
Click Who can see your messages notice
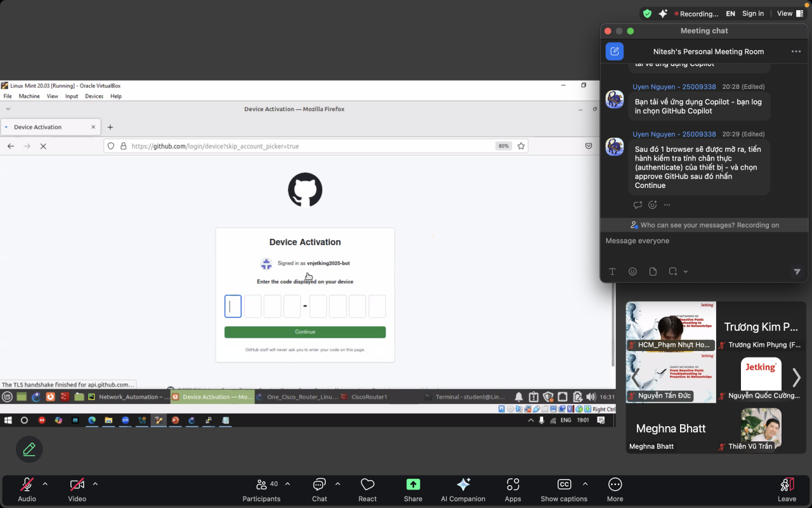[704, 225]
